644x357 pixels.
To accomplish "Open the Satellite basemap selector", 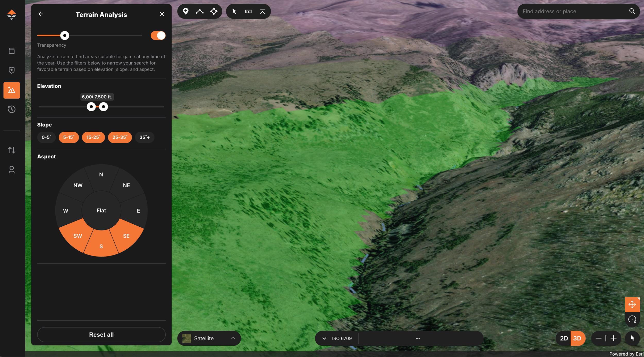I will 209,338.
